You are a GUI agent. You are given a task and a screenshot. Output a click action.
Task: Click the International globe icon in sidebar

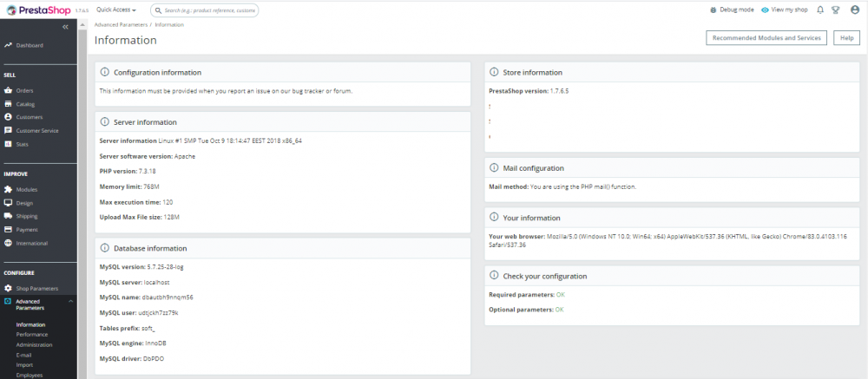point(9,243)
